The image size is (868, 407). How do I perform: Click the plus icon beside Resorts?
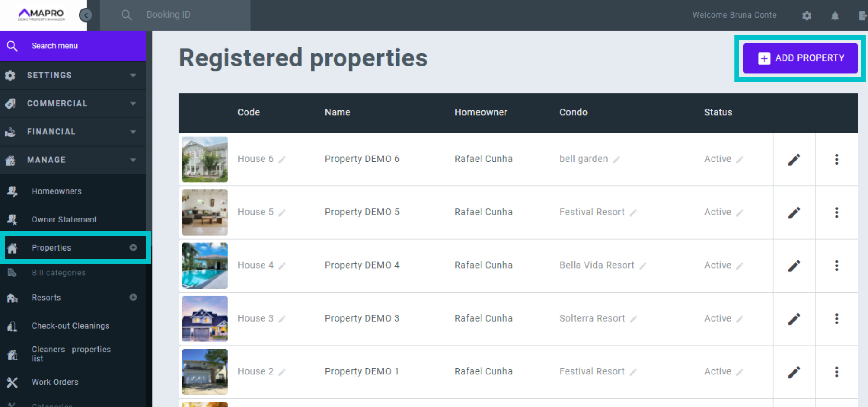coord(133,298)
